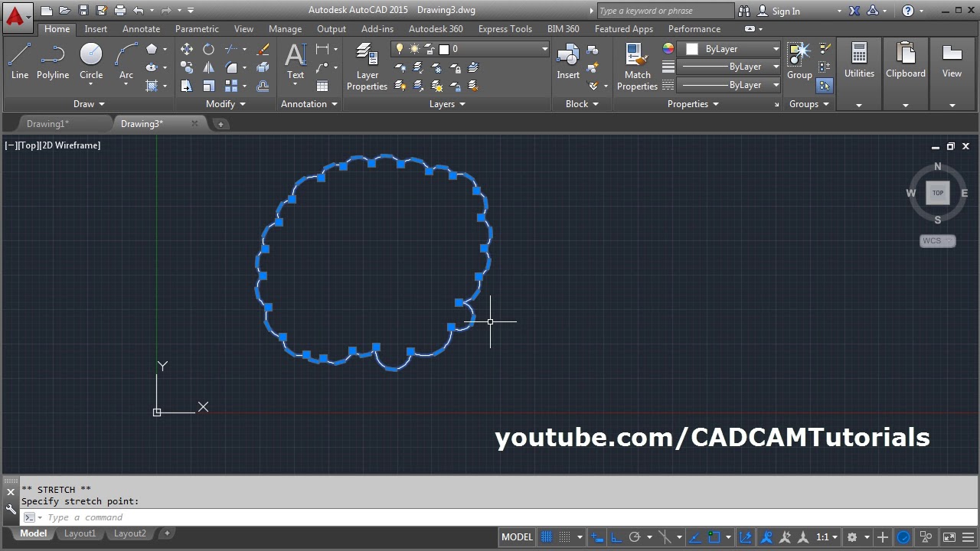Toggle dynamic input in status bar

(x=596, y=536)
